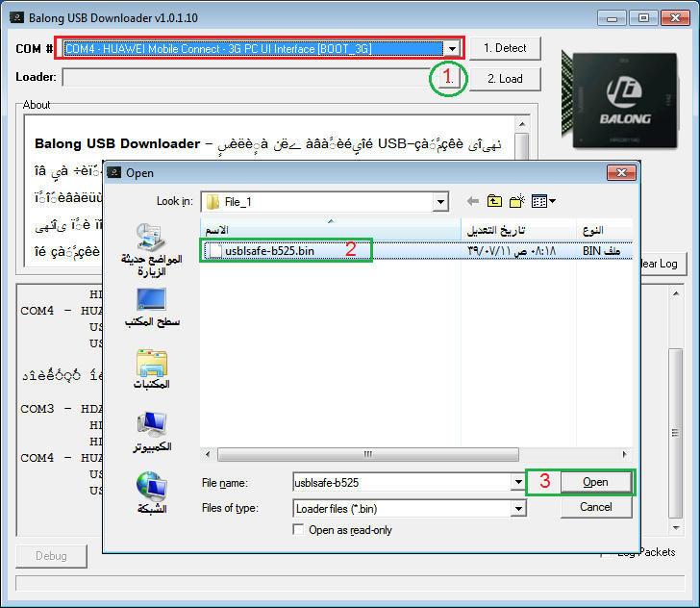Screen dimensions: 700x608
Task: Maximize the Balong USB Downloader window
Action: [x=643, y=18]
